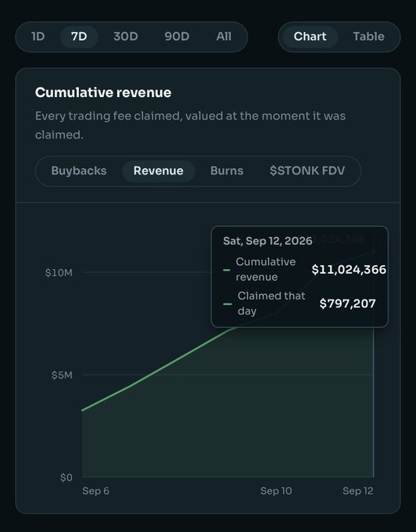Click the Sep 6 x-axis label
416x532 pixels.
(95, 491)
